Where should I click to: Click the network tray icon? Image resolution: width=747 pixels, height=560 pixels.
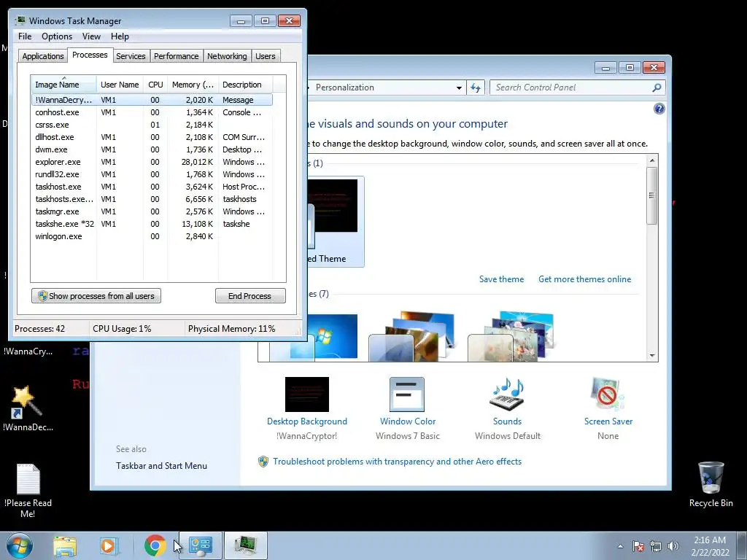pyautogui.click(x=656, y=546)
